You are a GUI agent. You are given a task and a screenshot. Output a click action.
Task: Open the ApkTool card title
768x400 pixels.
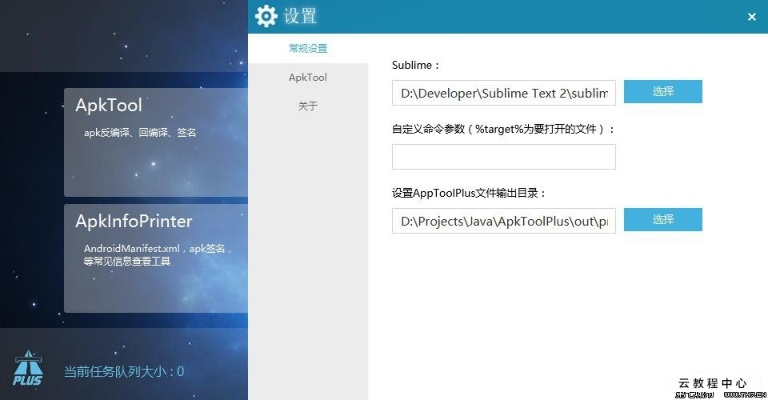coord(109,105)
